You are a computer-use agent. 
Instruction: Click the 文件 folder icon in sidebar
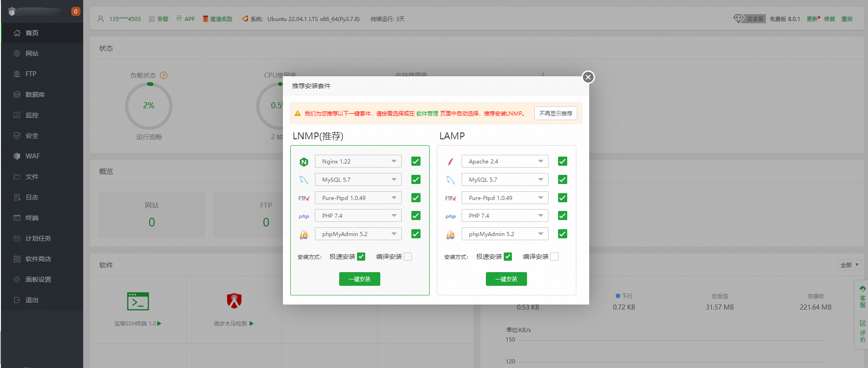tap(17, 177)
